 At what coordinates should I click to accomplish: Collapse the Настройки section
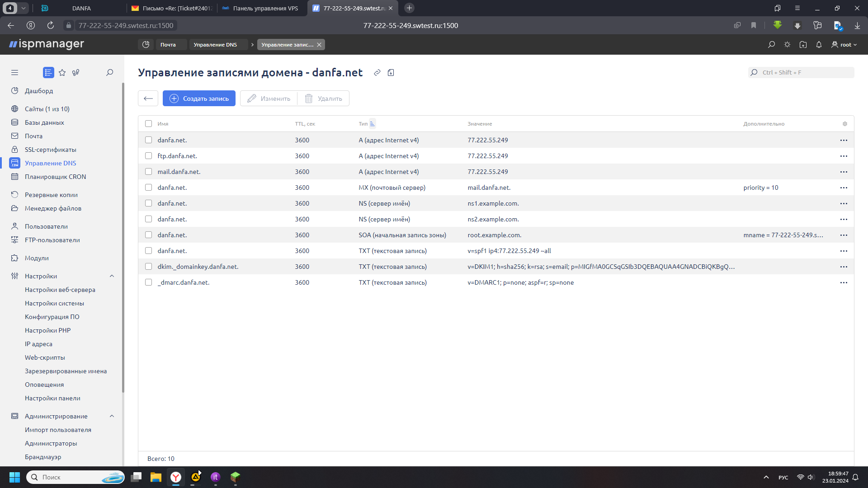click(x=112, y=276)
